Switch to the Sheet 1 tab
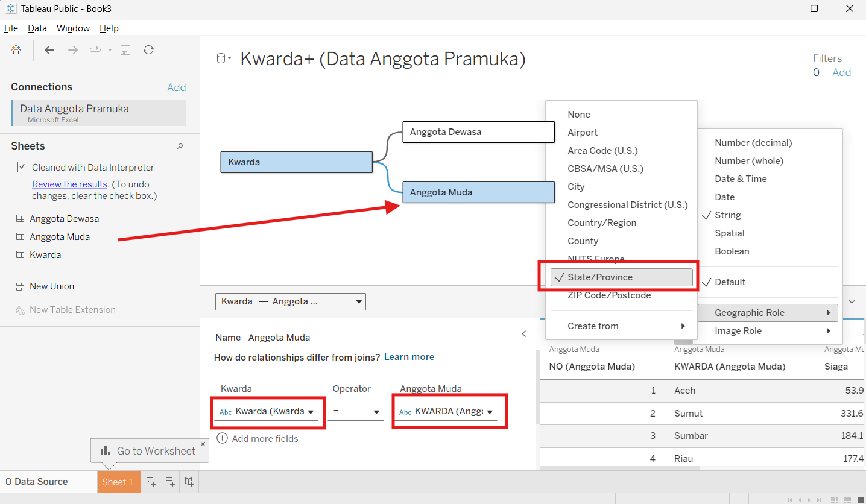 click(118, 482)
